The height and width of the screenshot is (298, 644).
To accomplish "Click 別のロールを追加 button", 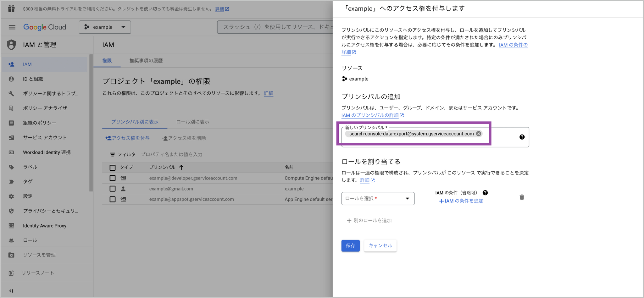I will (369, 221).
